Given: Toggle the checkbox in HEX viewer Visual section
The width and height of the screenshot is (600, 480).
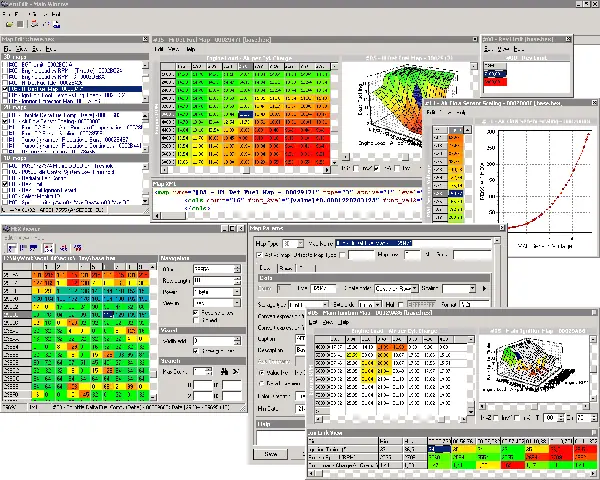Looking at the screenshot, I should (194, 350).
